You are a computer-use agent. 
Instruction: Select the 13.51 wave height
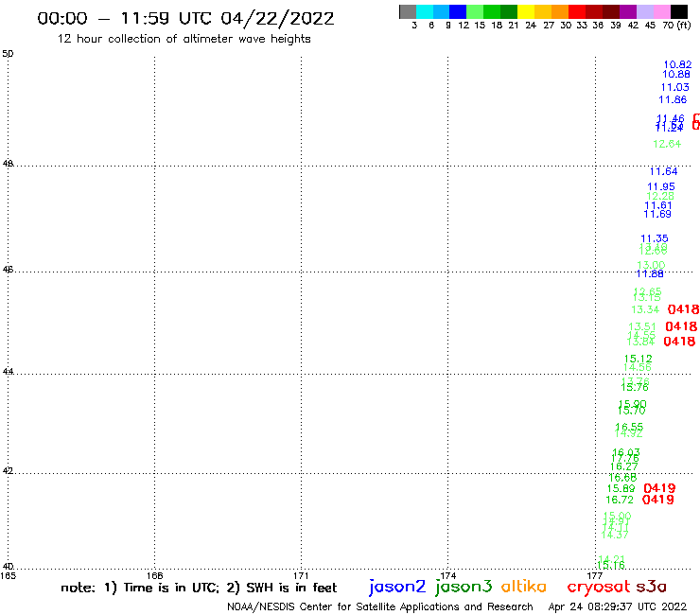tap(642, 327)
